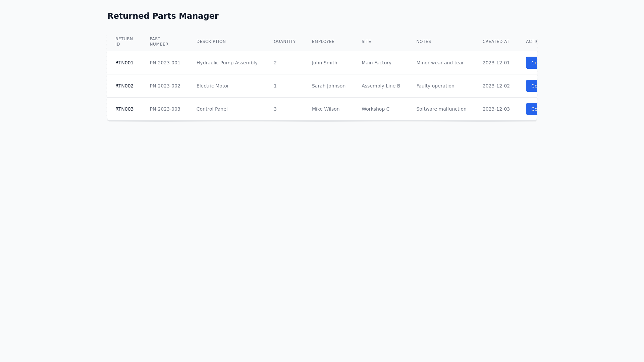The image size is (644, 362).
Task: Select the Site column header
Action: (366, 42)
